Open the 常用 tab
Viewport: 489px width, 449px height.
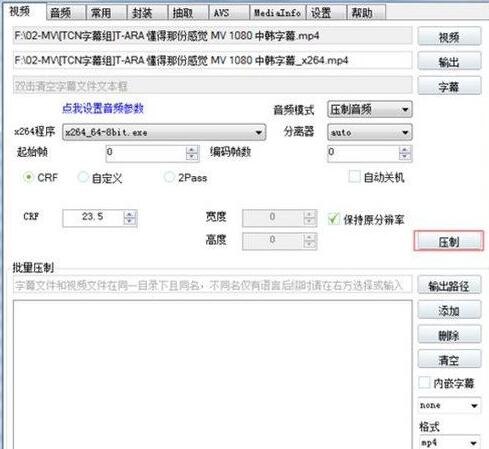point(106,13)
